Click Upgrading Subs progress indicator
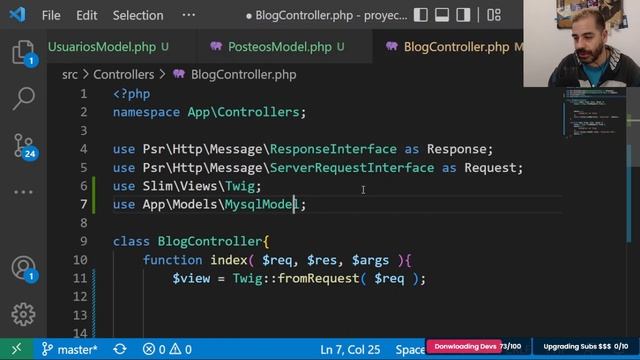Screen dimensions: 640x360 (x=586, y=347)
